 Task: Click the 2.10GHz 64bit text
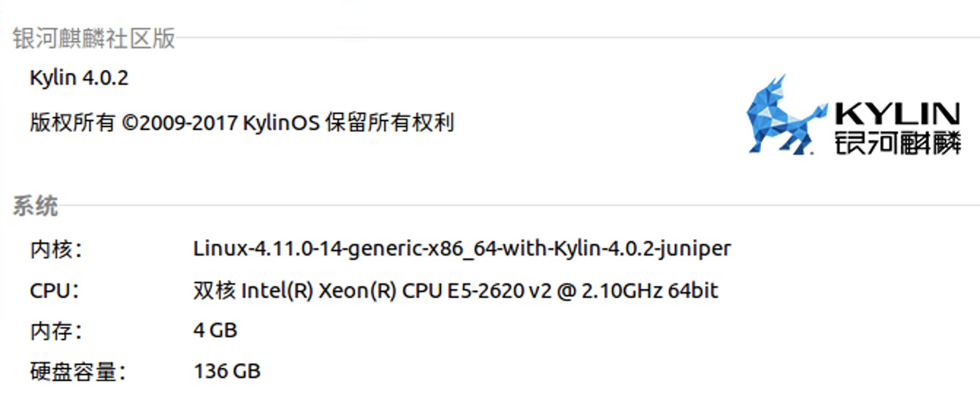tap(651, 291)
